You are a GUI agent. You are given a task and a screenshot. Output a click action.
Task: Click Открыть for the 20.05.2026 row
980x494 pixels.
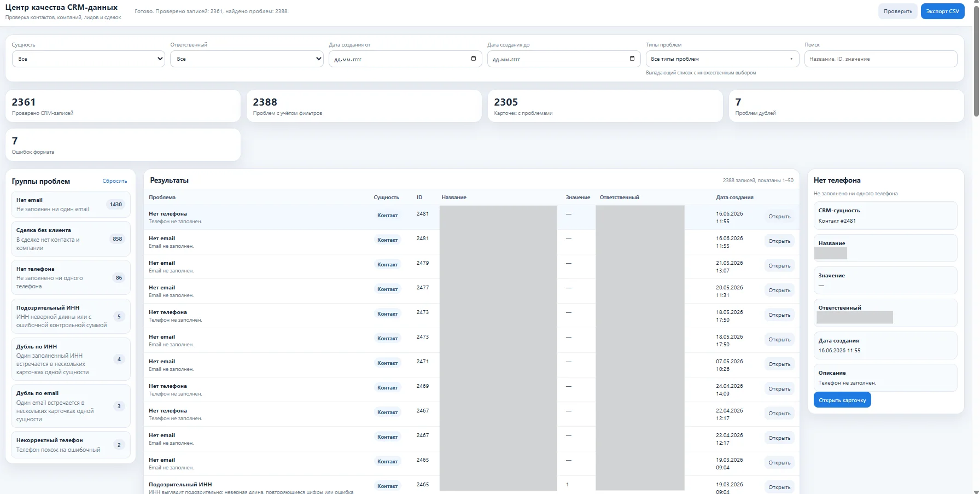click(x=779, y=290)
